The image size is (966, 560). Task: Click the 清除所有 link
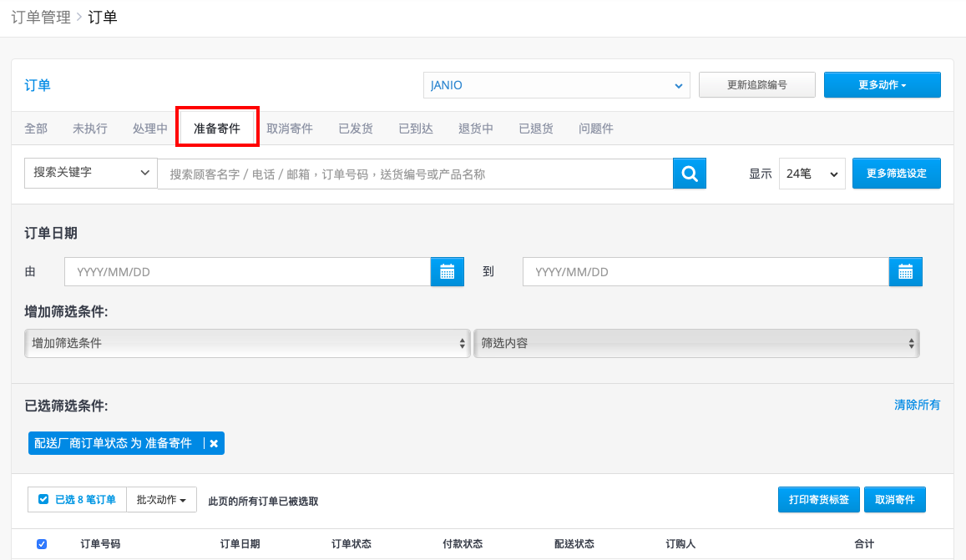tap(917, 405)
